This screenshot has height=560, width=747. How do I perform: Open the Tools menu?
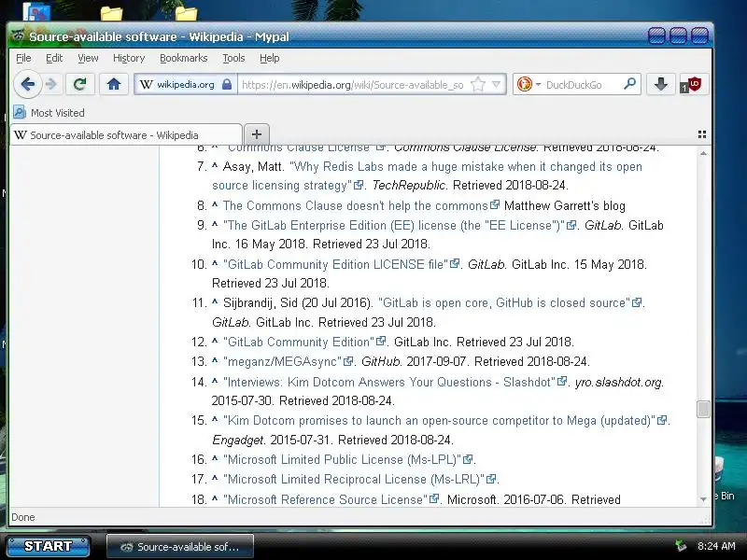point(233,58)
